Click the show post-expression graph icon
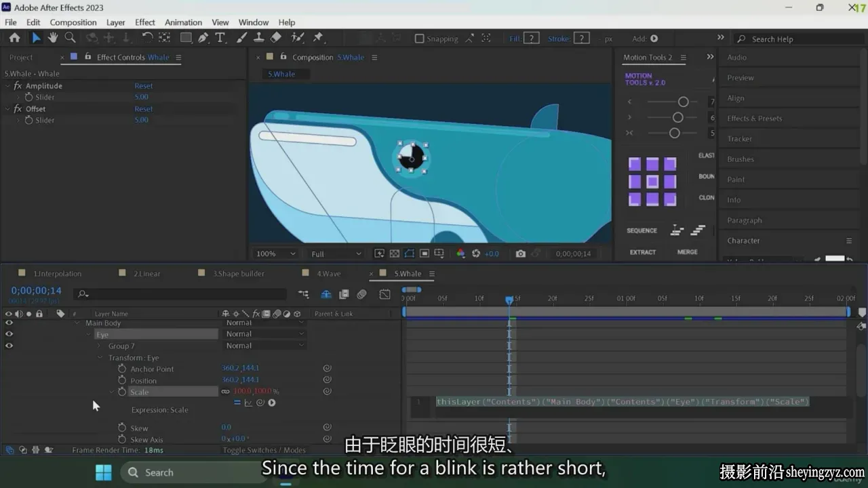Screen dimensions: 868x488 click(x=248, y=403)
